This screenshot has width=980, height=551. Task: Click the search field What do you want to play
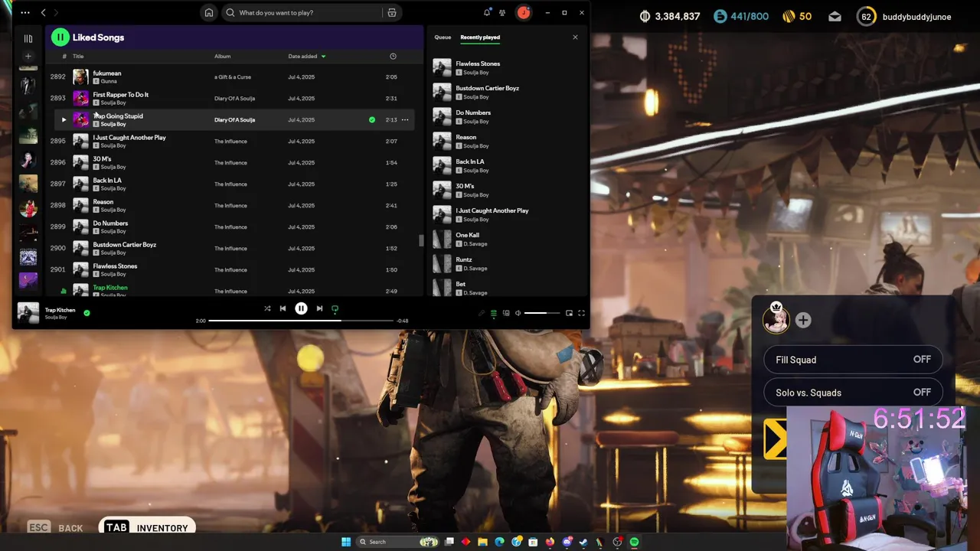click(309, 12)
